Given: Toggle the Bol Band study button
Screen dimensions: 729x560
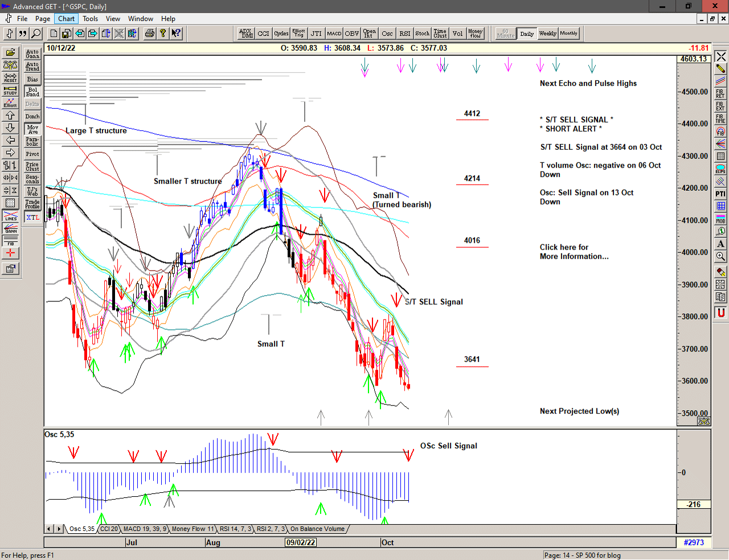Looking at the screenshot, I should point(32,92).
